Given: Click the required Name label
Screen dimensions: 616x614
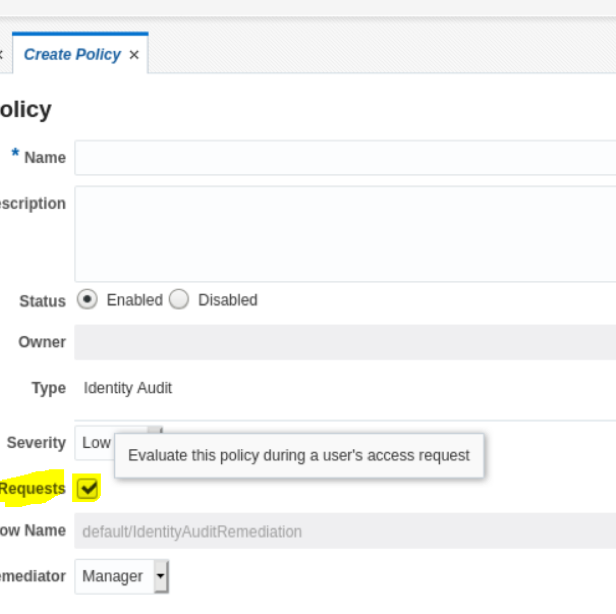Looking at the screenshot, I should 44,158.
